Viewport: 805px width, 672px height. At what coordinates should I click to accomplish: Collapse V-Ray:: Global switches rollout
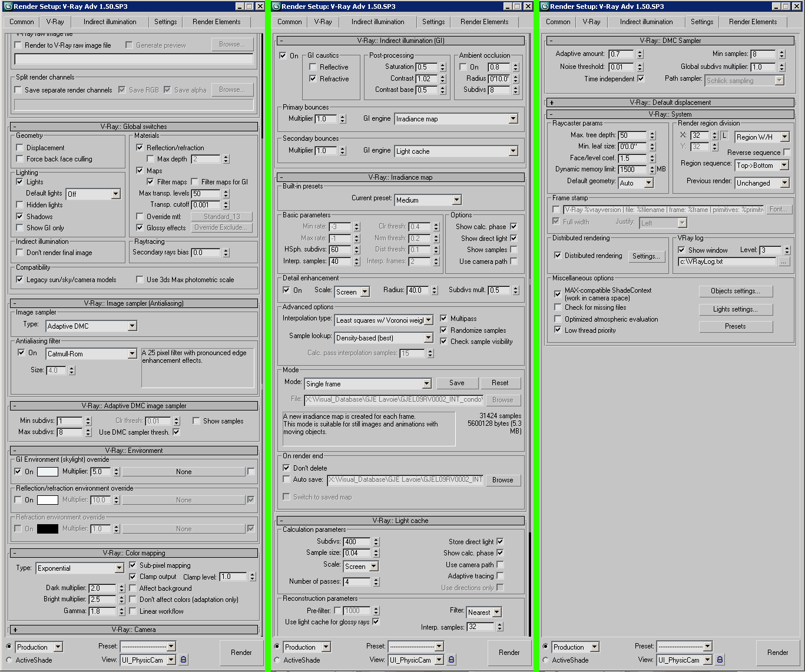coord(134,127)
